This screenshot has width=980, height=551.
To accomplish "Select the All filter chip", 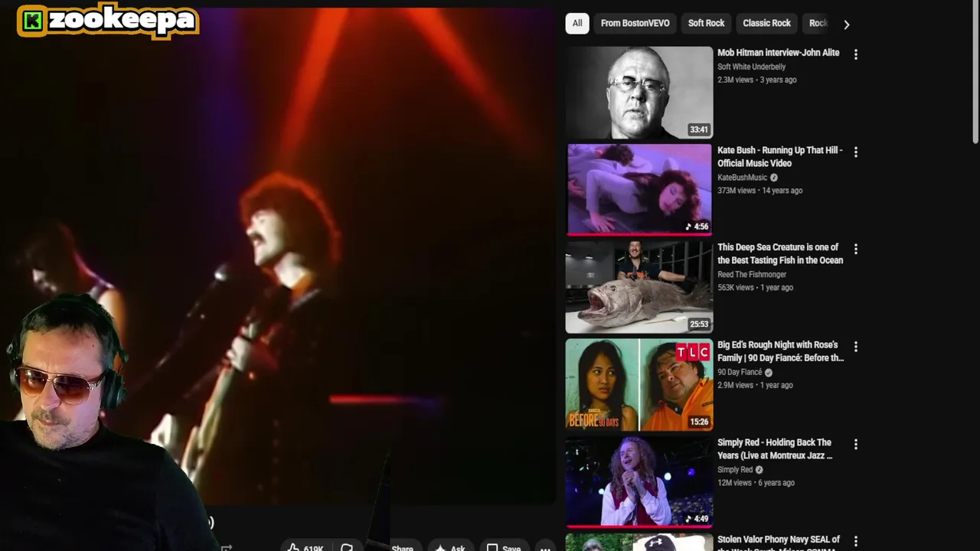I will [x=577, y=23].
